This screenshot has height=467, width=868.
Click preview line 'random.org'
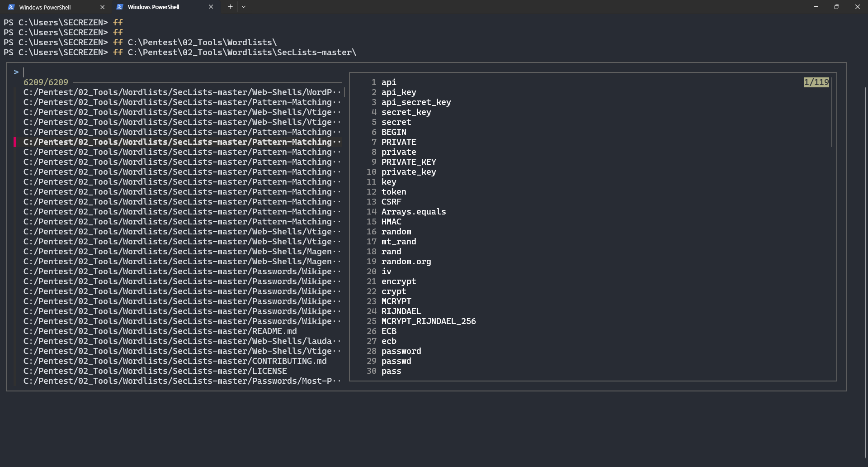pos(406,262)
